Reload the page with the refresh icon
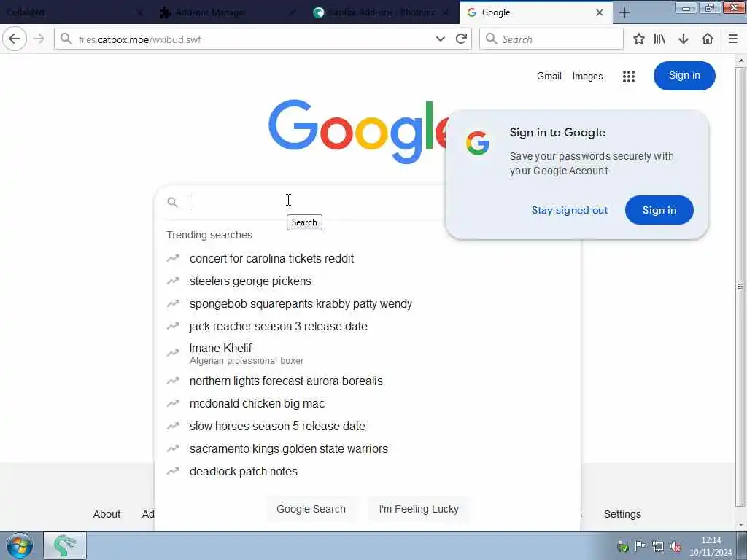The width and height of the screenshot is (747, 560). 461,39
